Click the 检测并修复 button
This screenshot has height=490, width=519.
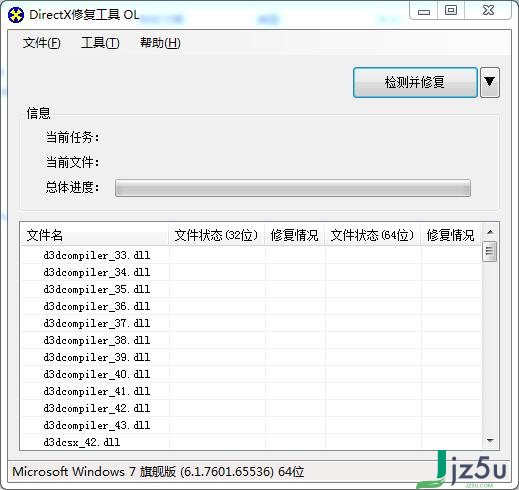415,82
